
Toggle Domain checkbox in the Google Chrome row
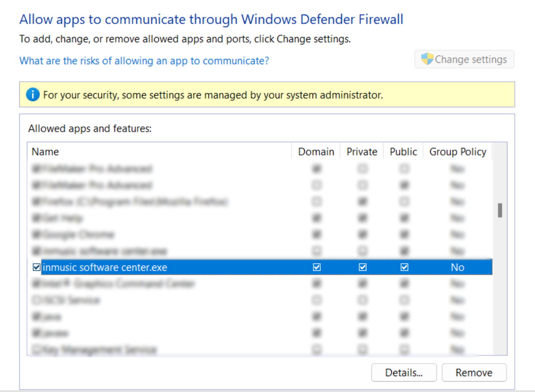(x=317, y=235)
